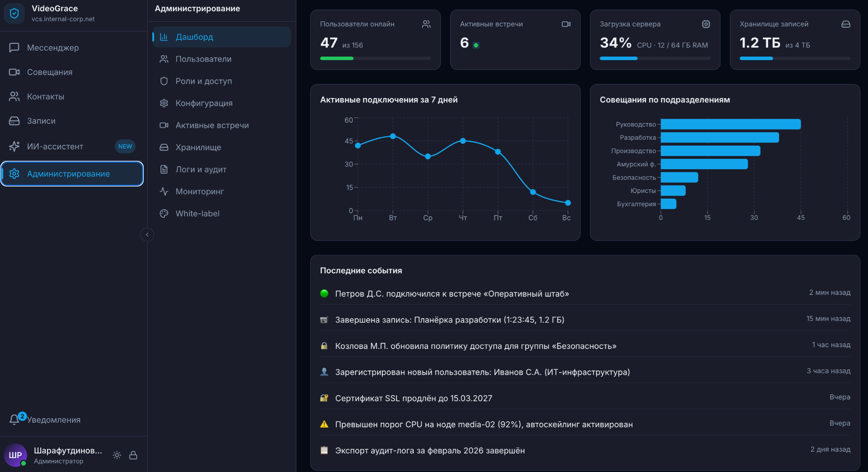
Task: Open the Сертификат SSL продлён event
Action: pyautogui.click(x=585, y=398)
